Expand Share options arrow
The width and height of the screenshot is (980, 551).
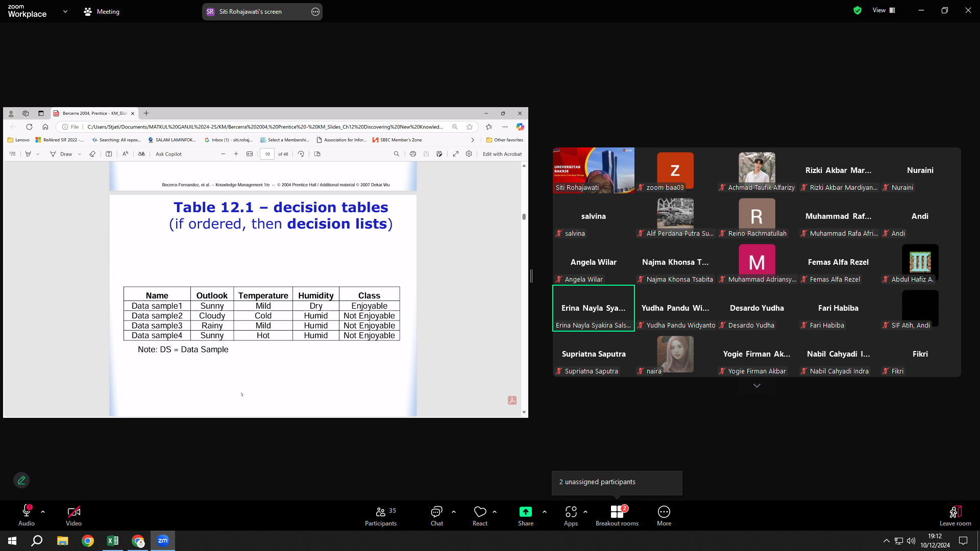(545, 511)
